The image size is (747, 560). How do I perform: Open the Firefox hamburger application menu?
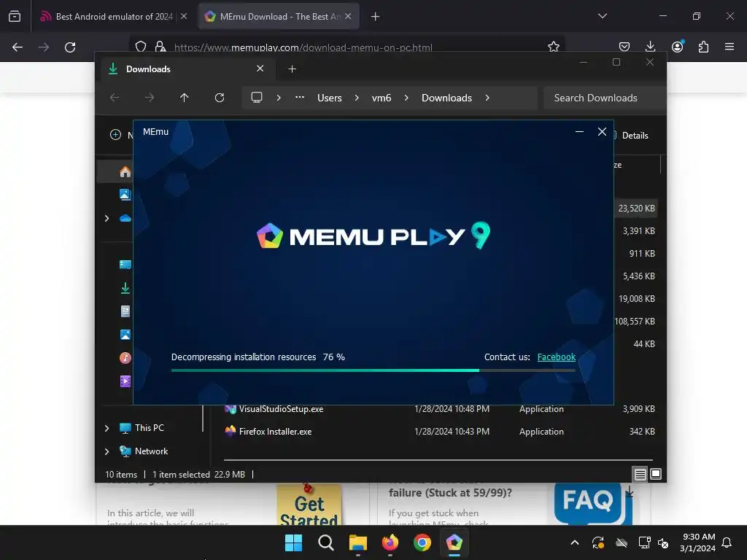click(x=729, y=47)
